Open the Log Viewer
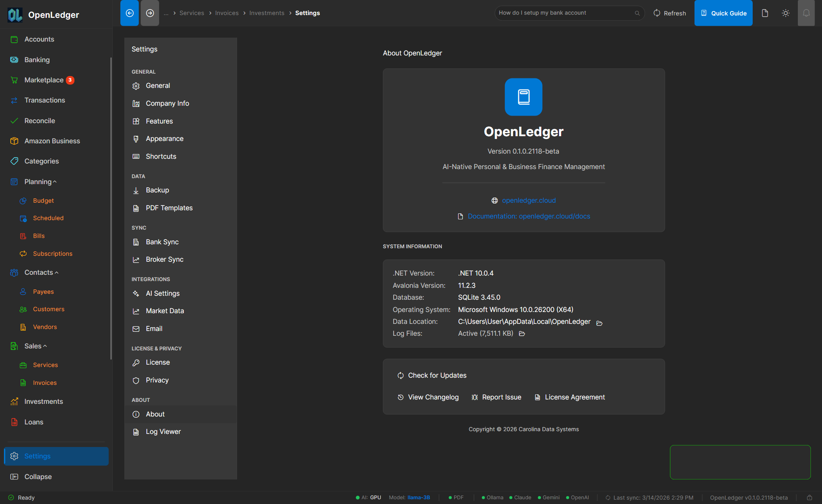Screen dimensions: 822x504 coord(163,432)
